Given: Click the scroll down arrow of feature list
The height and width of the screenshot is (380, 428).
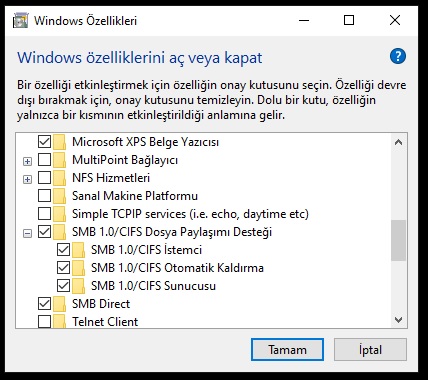Looking at the screenshot, I should 398,320.
